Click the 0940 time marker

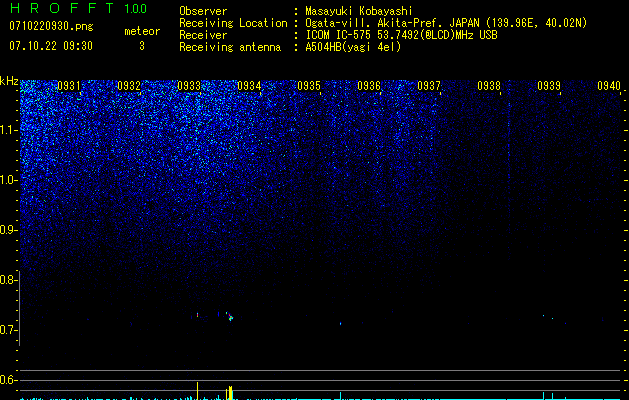click(x=609, y=86)
